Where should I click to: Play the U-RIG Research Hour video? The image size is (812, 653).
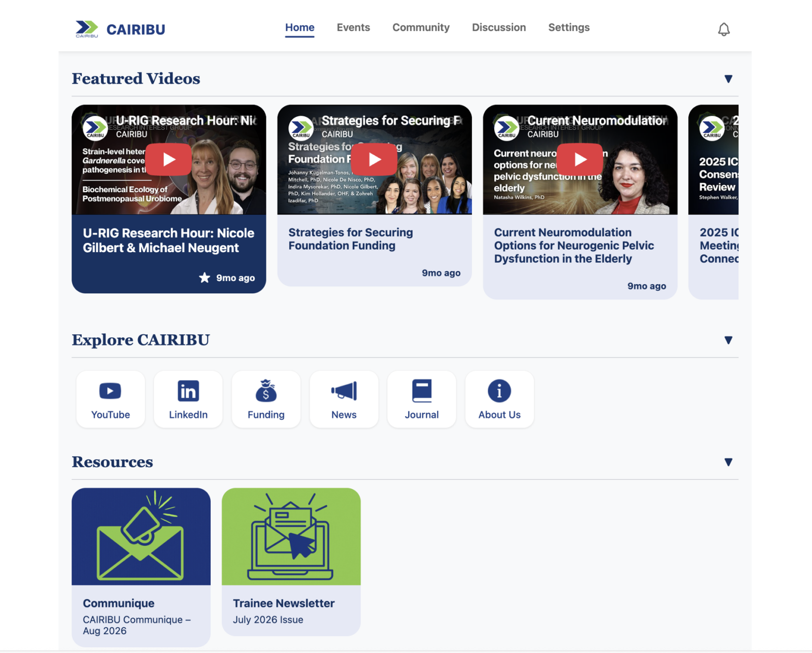(x=169, y=159)
